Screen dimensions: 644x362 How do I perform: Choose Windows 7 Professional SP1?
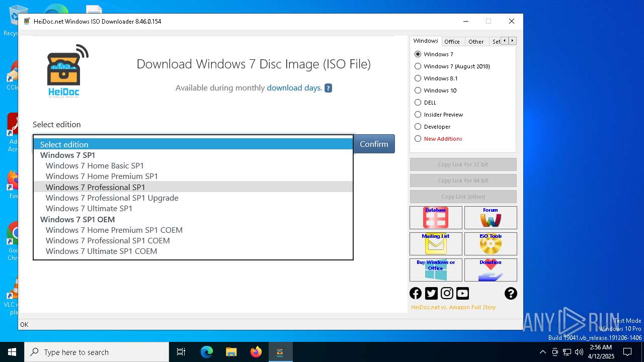tap(193, 187)
